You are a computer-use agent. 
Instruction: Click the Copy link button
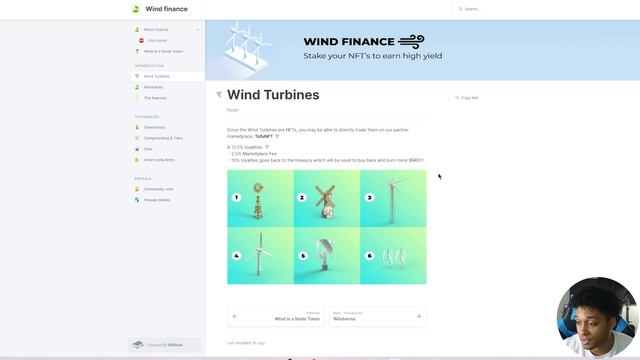coord(466,98)
